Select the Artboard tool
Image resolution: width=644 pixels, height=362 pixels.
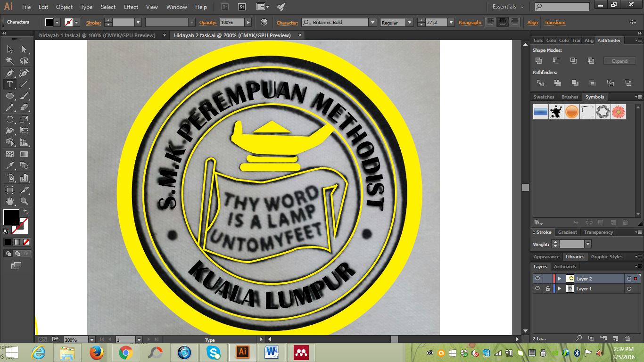click(x=9, y=189)
